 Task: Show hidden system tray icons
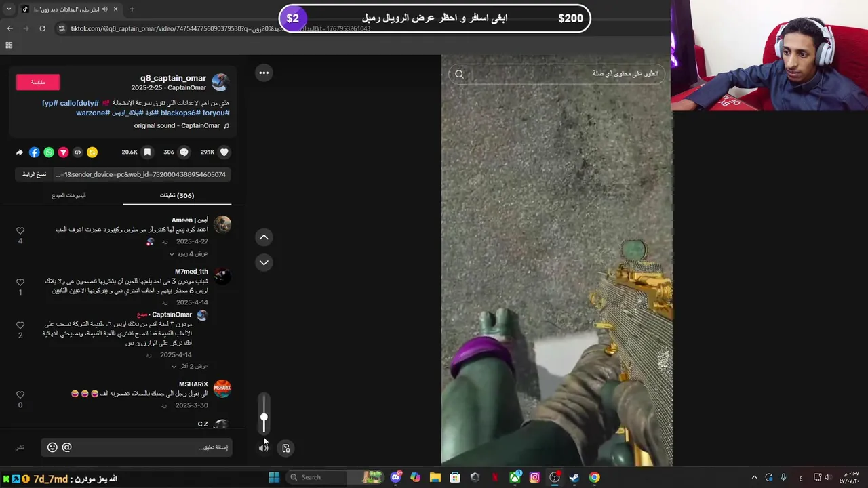coord(754,477)
